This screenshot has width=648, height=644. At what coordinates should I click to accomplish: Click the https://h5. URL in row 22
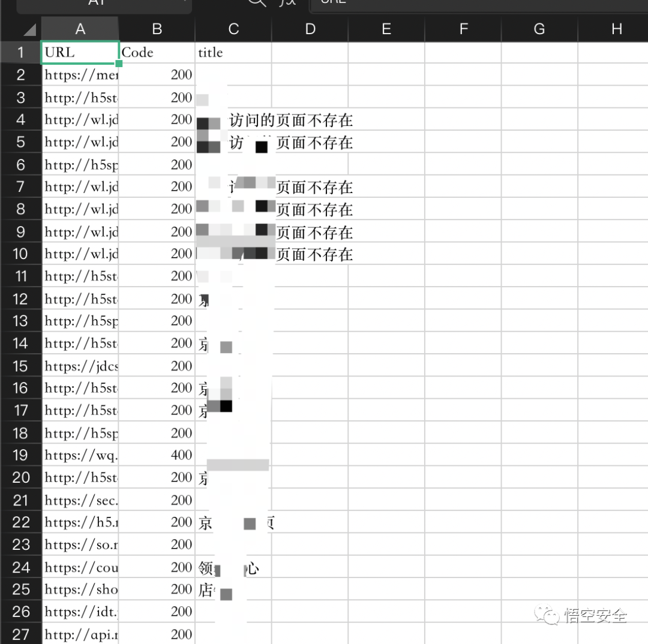coord(80,522)
